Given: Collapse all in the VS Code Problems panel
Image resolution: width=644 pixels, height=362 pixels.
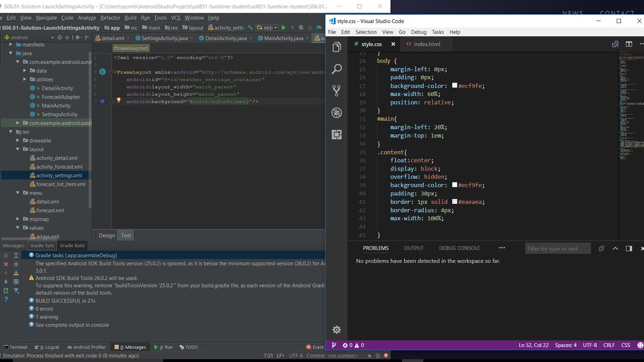Looking at the screenshot, I should tap(602, 248).
